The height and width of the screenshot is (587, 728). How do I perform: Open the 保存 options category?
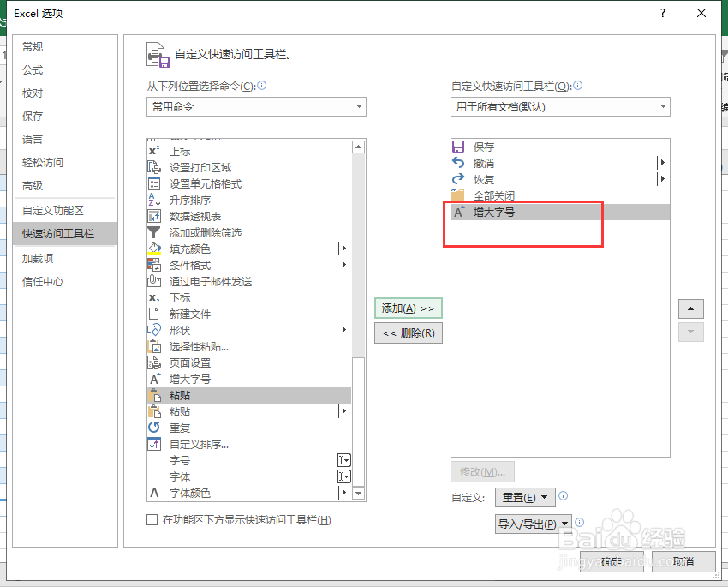point(65,116)
